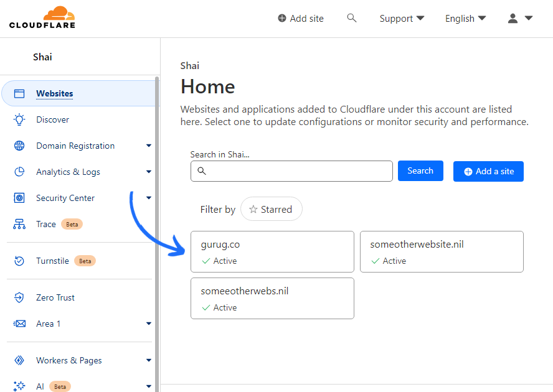
Task: Expand the Domain Registration submenu arrow
Action: (x=149, y=146)
